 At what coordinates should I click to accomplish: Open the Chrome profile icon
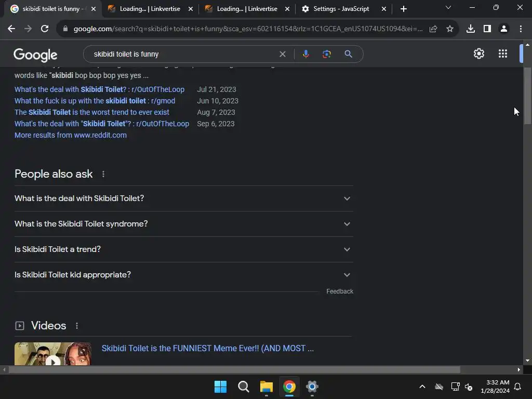coord(504,29)
